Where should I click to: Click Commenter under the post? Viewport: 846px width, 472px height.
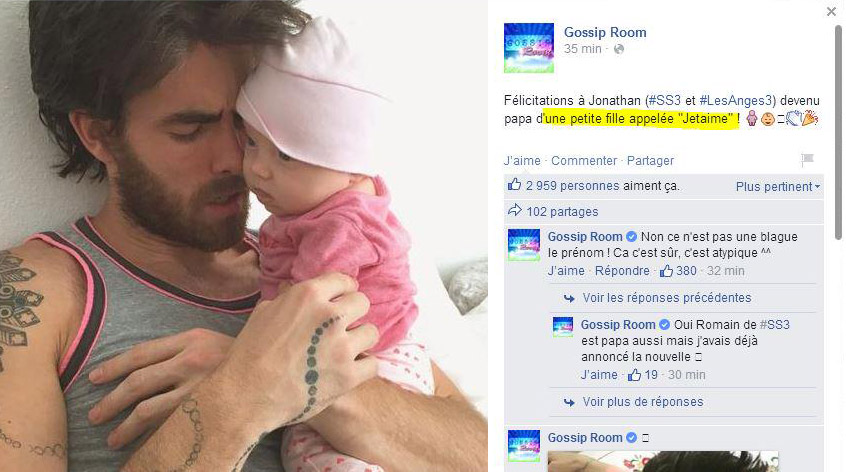tap(584, 161)
